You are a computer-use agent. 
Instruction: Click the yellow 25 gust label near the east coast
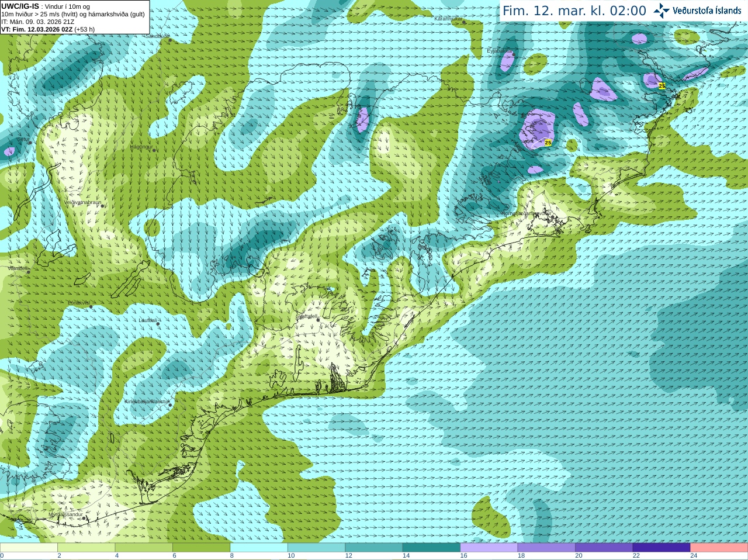pyautogui.click(x=662, y=85)
